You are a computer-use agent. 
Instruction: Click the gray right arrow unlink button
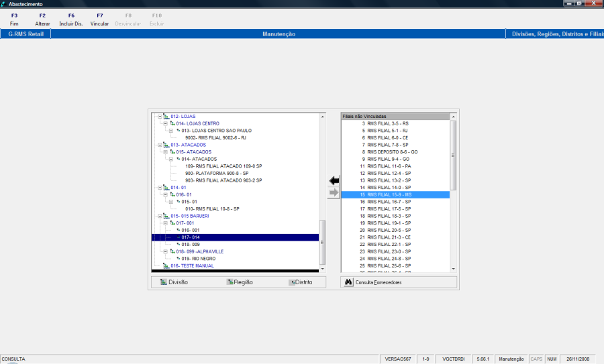[x=334, y=192]
